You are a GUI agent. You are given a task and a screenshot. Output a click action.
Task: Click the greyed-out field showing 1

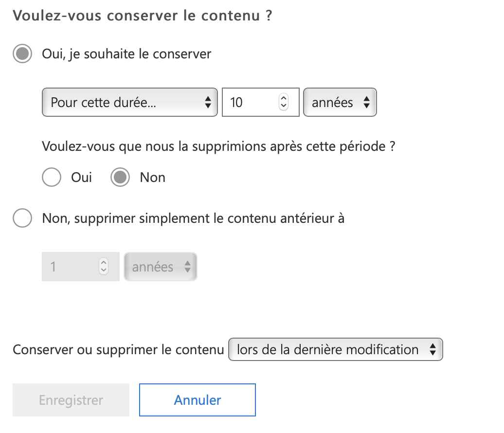71,267
